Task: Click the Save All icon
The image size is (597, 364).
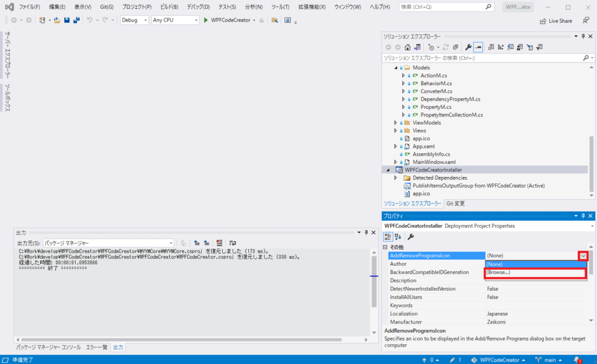Action: 76,20
